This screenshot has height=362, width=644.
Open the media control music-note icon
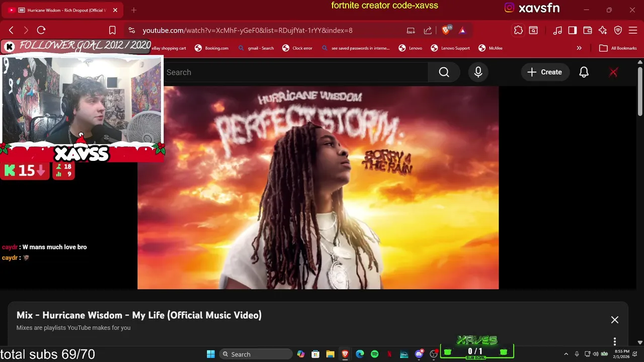pos(557,30)
